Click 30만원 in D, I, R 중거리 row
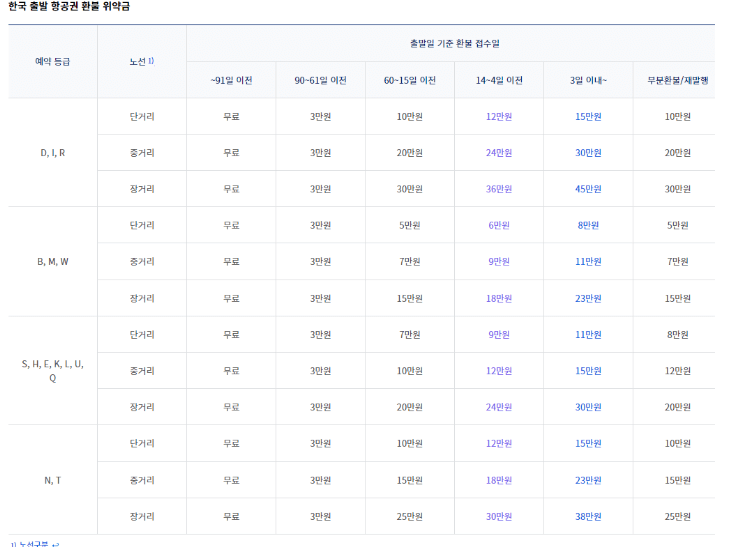 click(588, 153)
